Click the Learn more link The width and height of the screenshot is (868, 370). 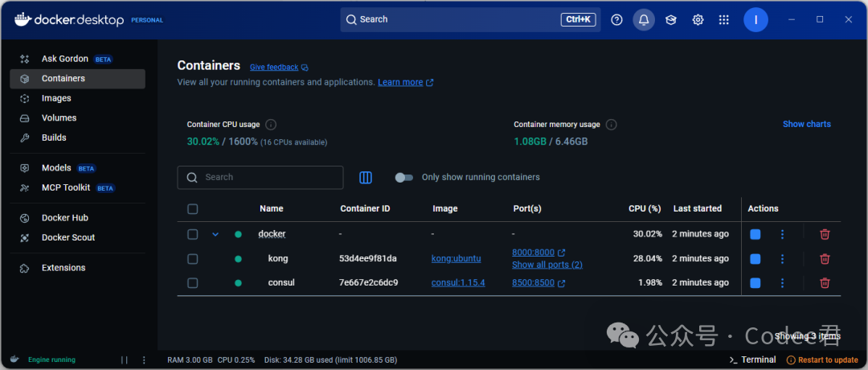click(400, 83)
